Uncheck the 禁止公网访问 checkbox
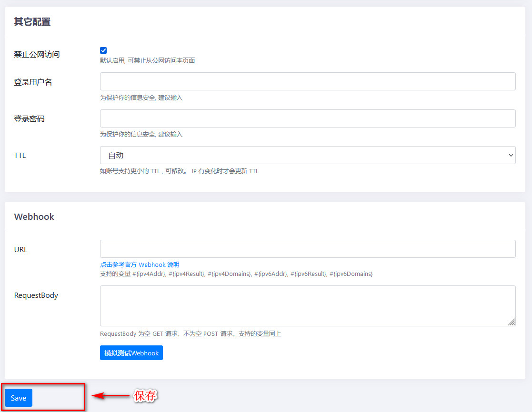This screenshot has width=532, height=412. pos(103,50)
